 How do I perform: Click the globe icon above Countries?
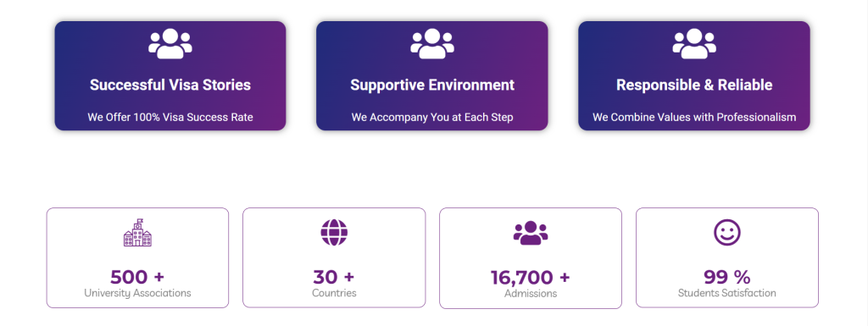click(334, 233)
